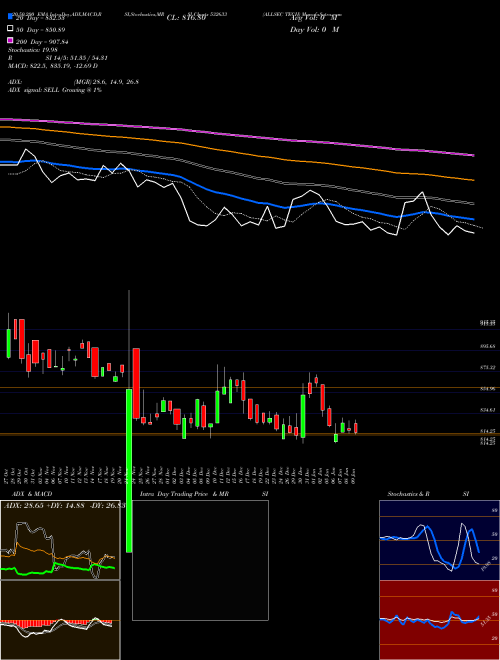
Task: Click the 'Stochastics: 19.98' reading
Action: tap(33, 50)
